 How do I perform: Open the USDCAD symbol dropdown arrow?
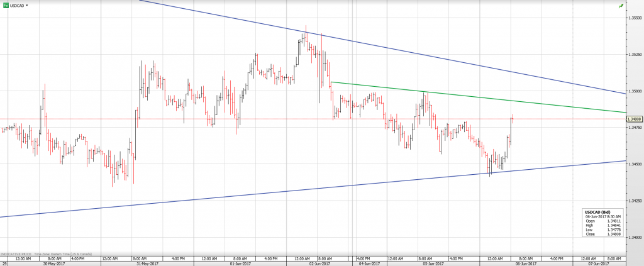pos(27,5)
